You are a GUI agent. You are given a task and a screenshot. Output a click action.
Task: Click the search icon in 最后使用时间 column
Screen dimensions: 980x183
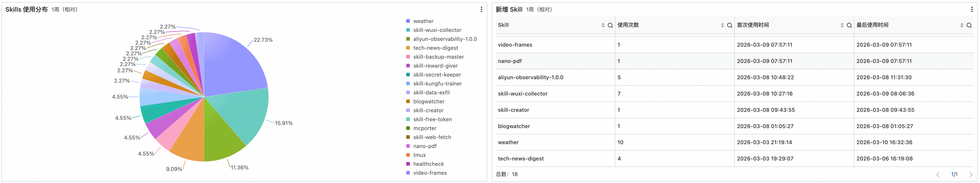[x=969, y=25]
